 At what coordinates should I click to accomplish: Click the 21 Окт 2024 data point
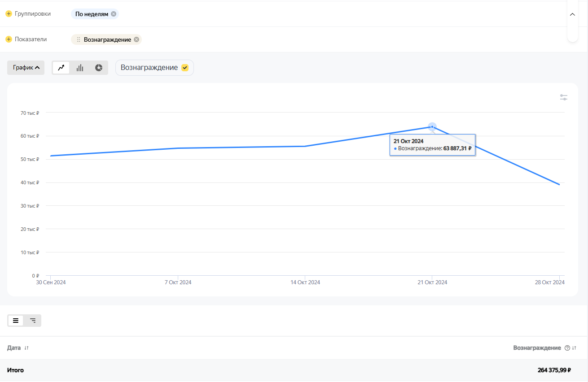pos(432,127)
